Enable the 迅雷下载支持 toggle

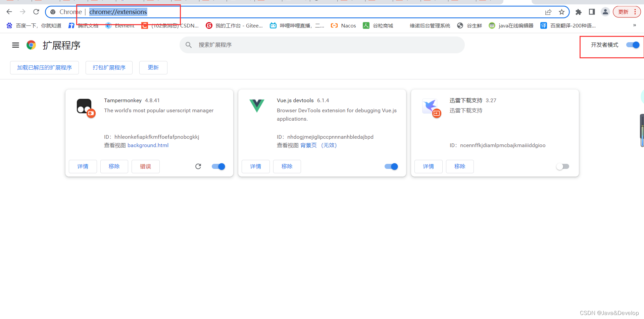(563, 167)
